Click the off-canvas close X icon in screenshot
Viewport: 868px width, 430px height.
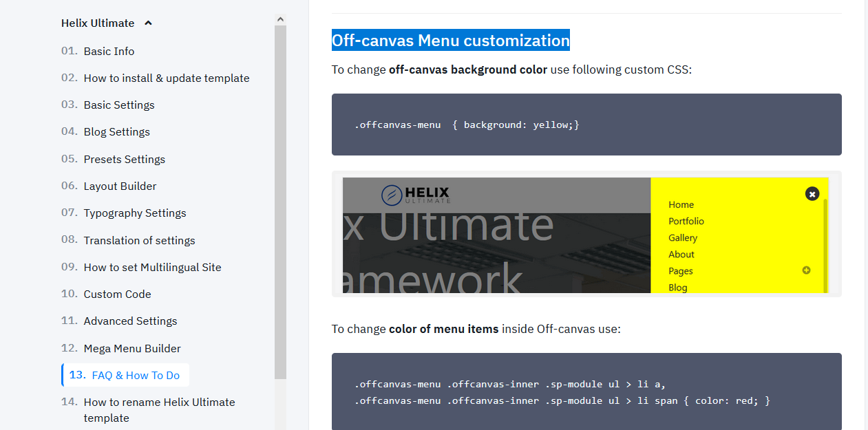click(x=812, y=194)
